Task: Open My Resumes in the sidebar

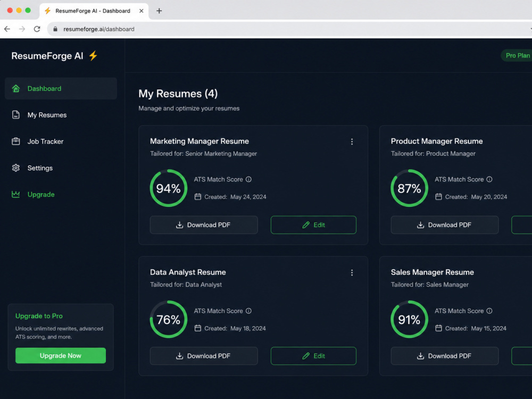Action: point(61,115)
